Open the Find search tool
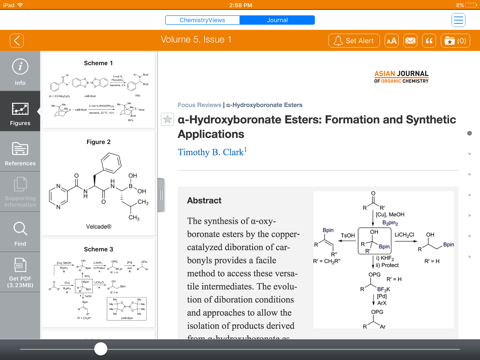This screenshot has width=480, height=360. pos(20,232)
